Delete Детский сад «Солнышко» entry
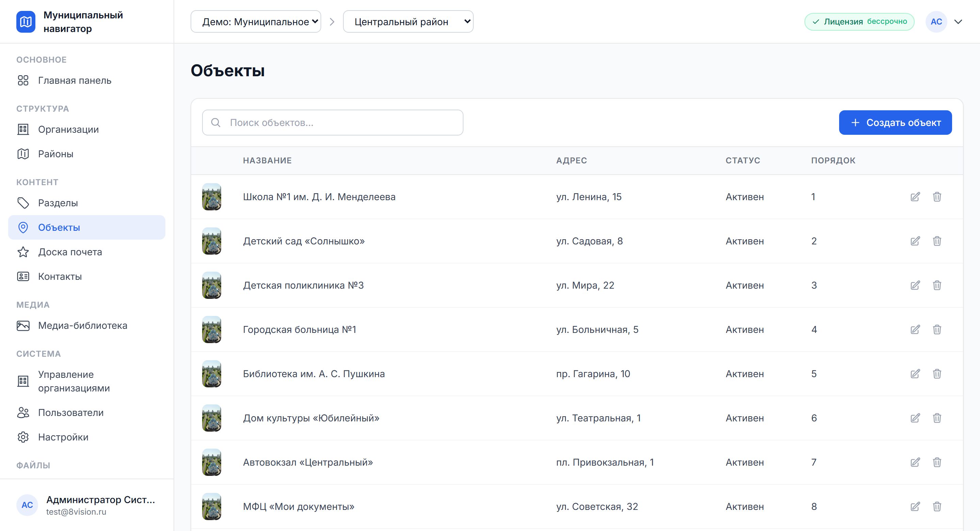Screen dimensions: 980x531 [x=937, y=241]
